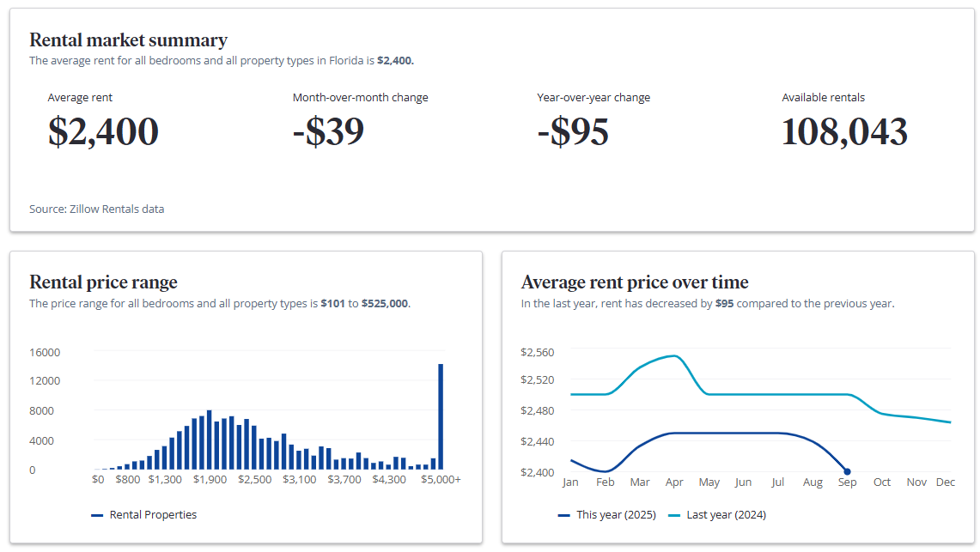Screen dimensions: 980x552
Task: Click the $2,560 label on the rent axis
Action: coord(538,352)
